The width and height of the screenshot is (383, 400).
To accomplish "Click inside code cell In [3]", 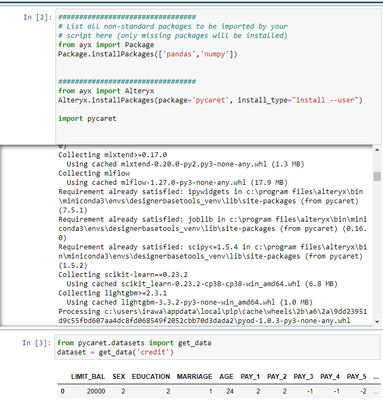I will [x=217, y=347].
